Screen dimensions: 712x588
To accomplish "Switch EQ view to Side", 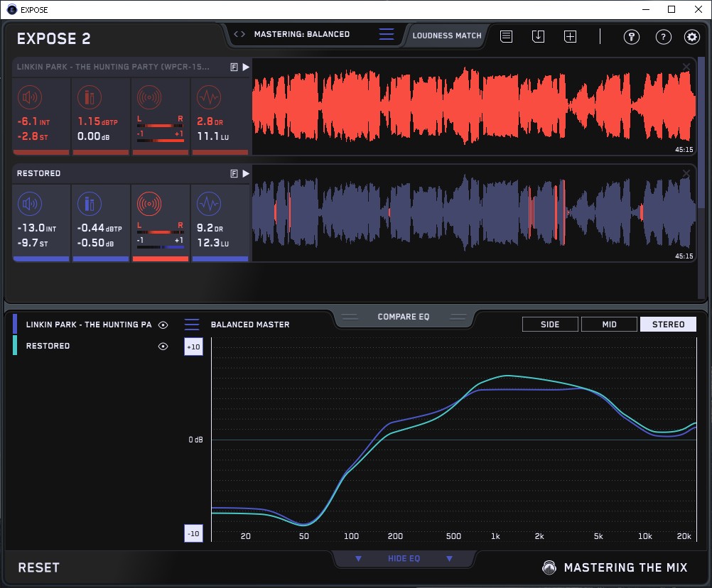I will click(550, 325).
